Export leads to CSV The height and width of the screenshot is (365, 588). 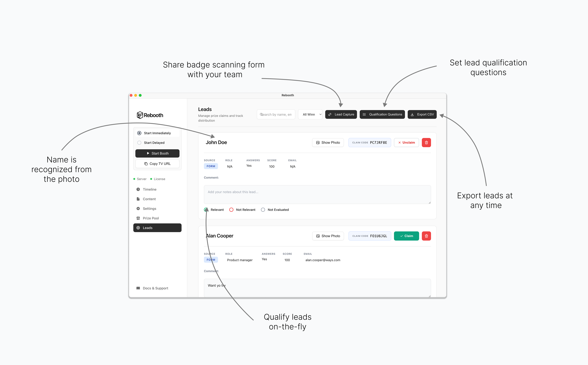coord(422,114)
